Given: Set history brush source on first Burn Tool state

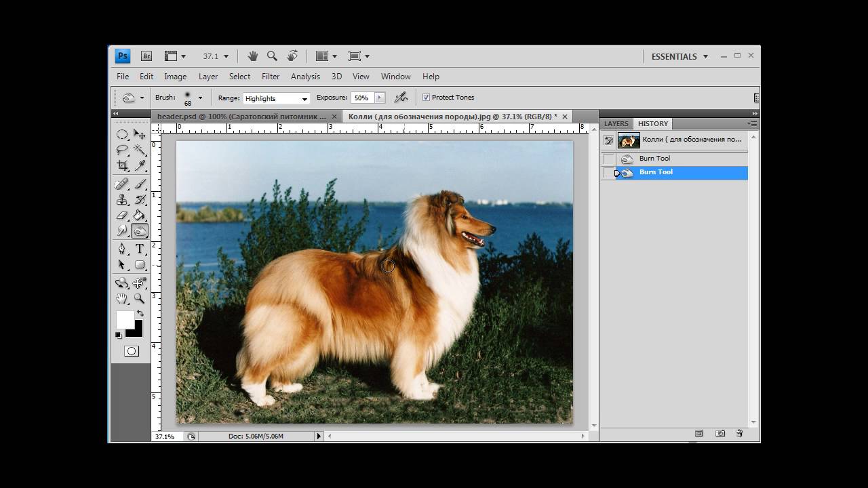Looking at the screenshot, I should click(609, 159).
